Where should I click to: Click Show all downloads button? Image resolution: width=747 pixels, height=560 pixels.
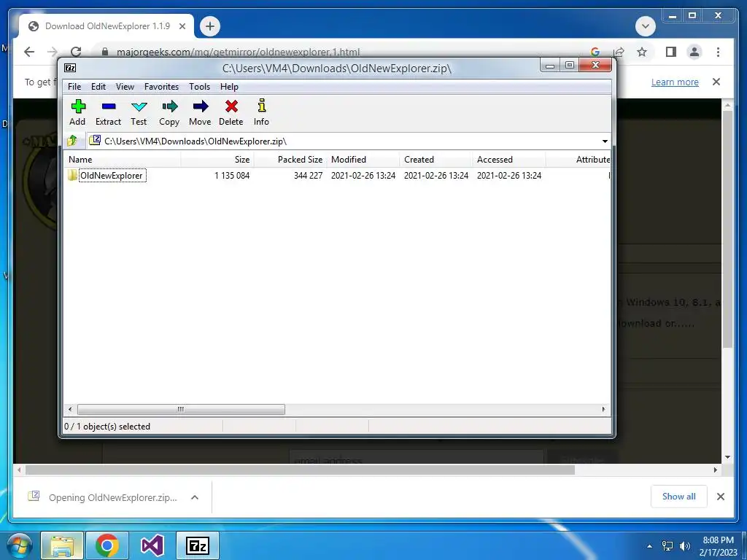[x=679, y=497]
